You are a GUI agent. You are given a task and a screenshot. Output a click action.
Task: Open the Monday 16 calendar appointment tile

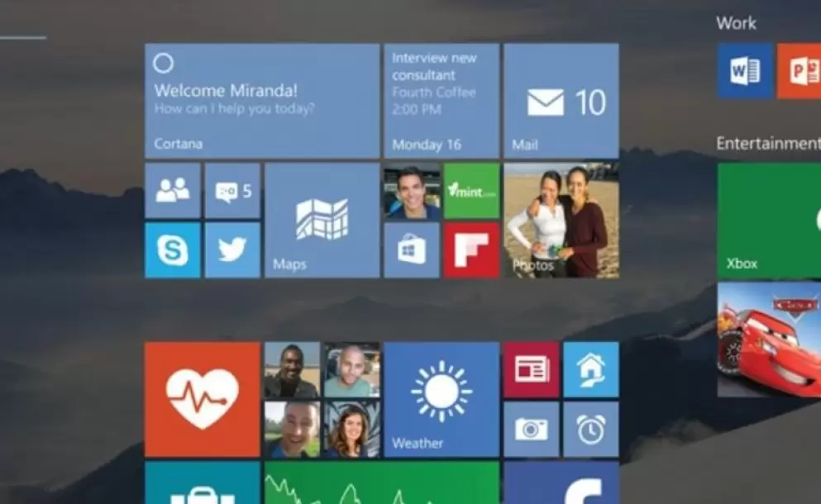click(441, 101)
